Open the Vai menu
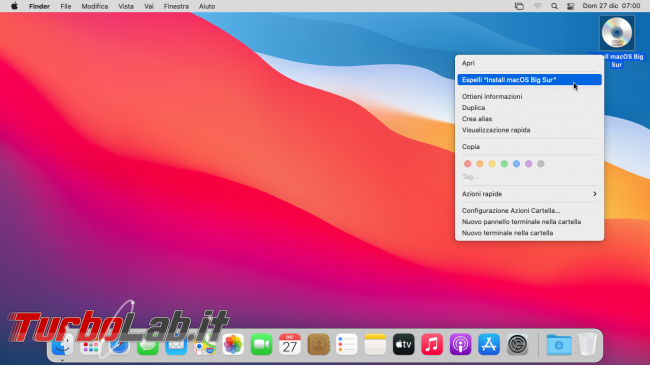Viewport: 650px width, 365px height. tap(149, 6)
